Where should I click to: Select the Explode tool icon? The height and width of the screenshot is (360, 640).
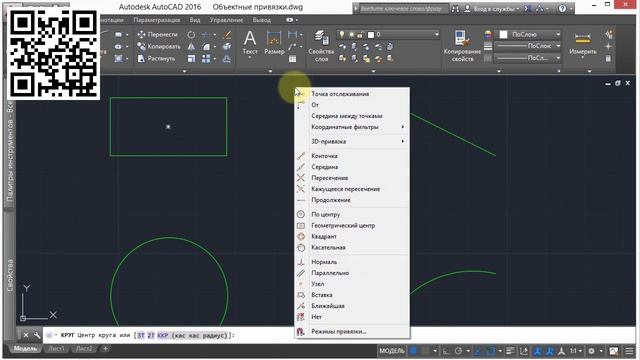pos(227,47)
